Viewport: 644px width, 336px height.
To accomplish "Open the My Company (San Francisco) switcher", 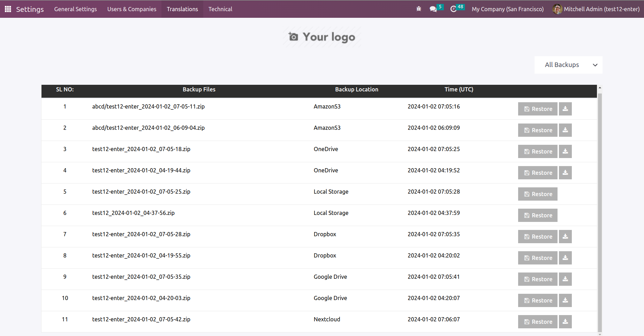I will pos(508,9).
